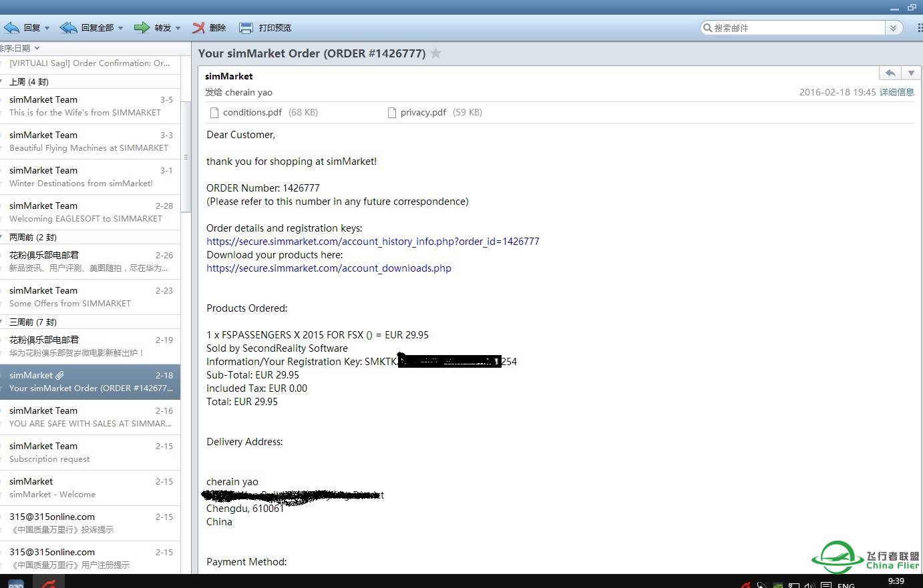Open 花粉俱乐部电邮君 email dated 2-19
923x588 pixels.
pos(90,346)
